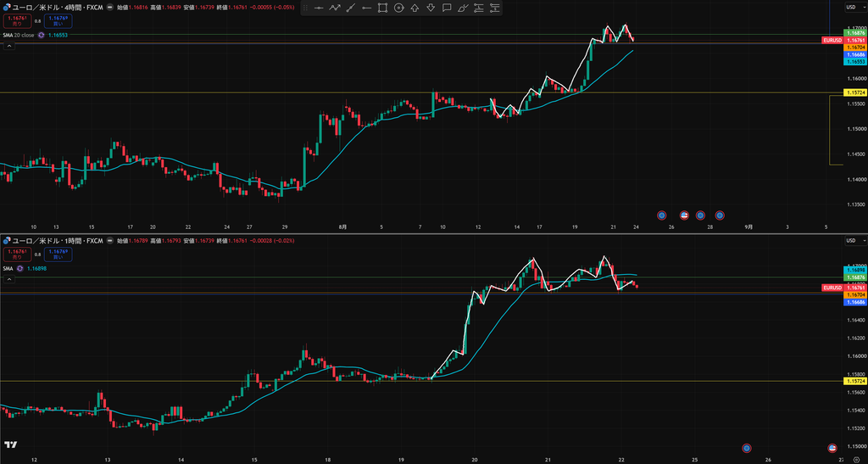
Task: Select the comment callout tool
Action: coord(447,8)
